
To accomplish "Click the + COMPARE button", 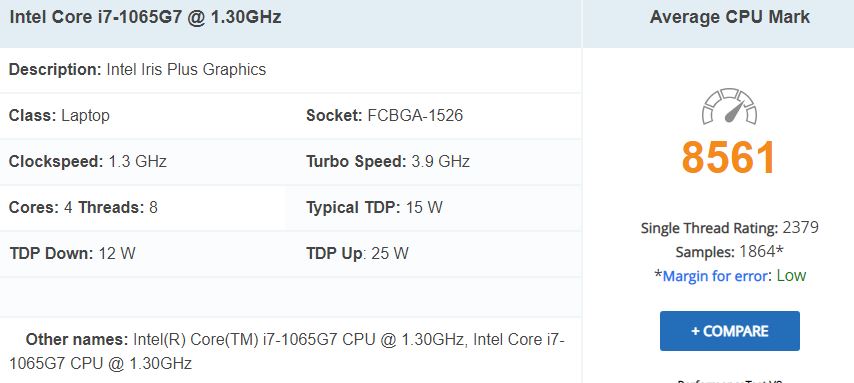I will 730,331.
